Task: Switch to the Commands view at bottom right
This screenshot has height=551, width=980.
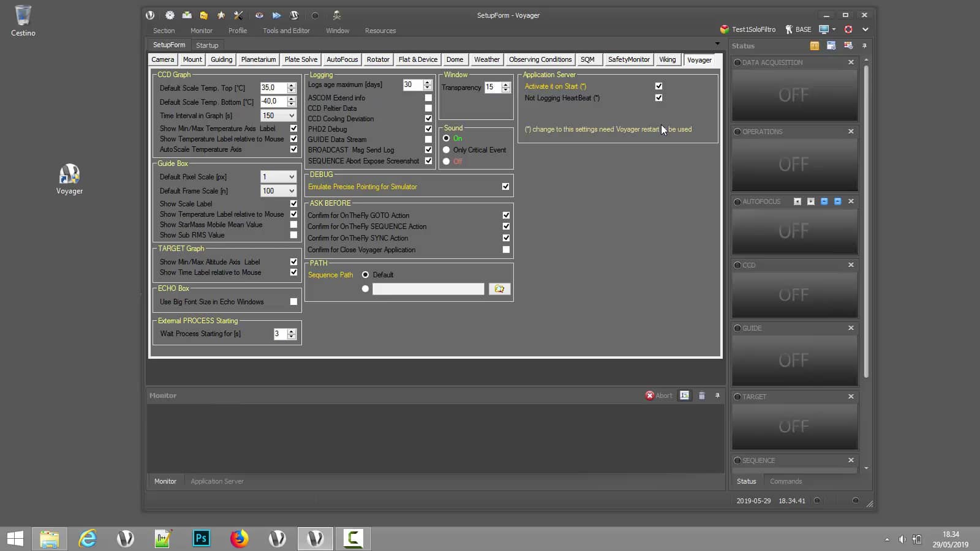Action: [x=786, y=481]
